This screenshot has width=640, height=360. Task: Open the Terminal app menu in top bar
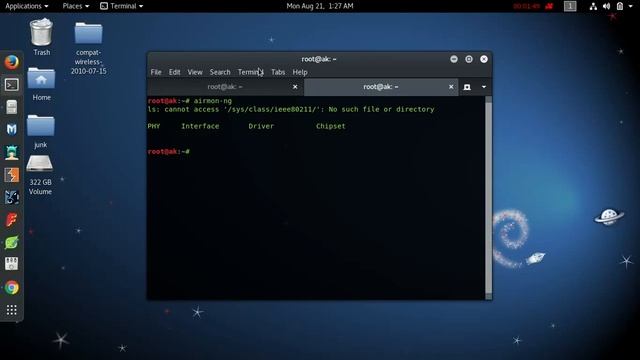tap(122, 6)
